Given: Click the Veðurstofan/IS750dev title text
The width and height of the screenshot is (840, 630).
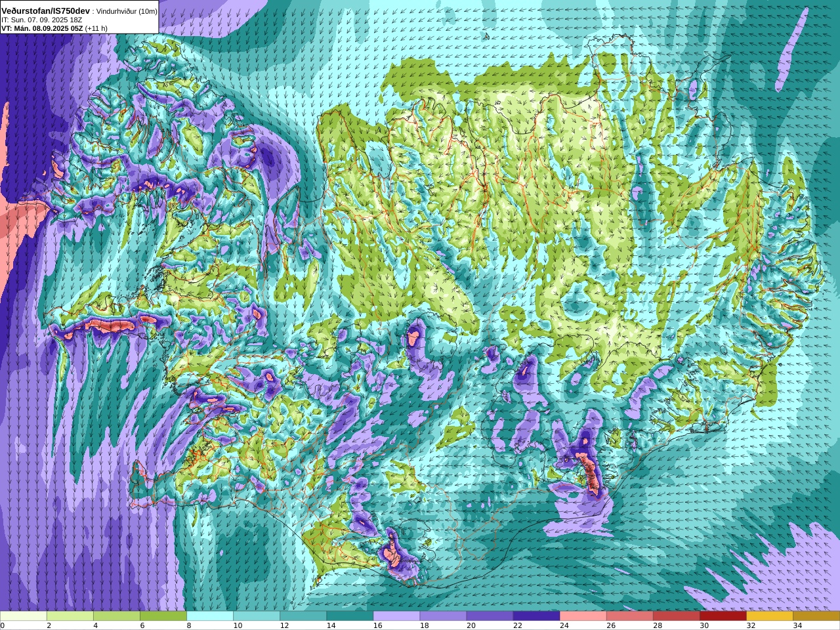Looking at the screenshot, I should 46,11.
